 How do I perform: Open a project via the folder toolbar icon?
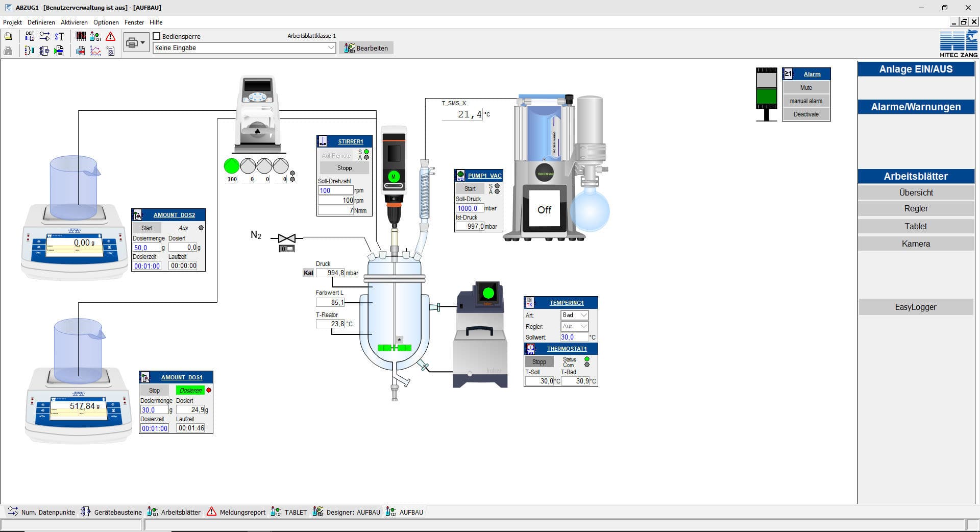[8, 36]
